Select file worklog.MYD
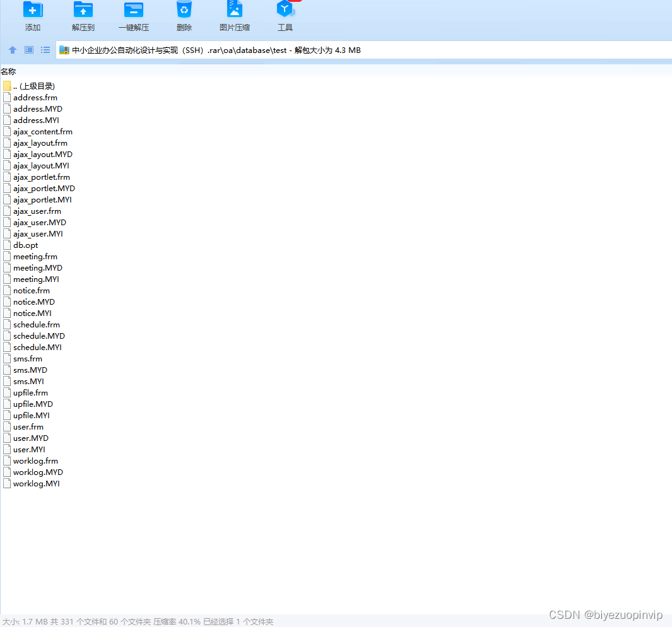672x627 pixels. (x=38, y=472)
